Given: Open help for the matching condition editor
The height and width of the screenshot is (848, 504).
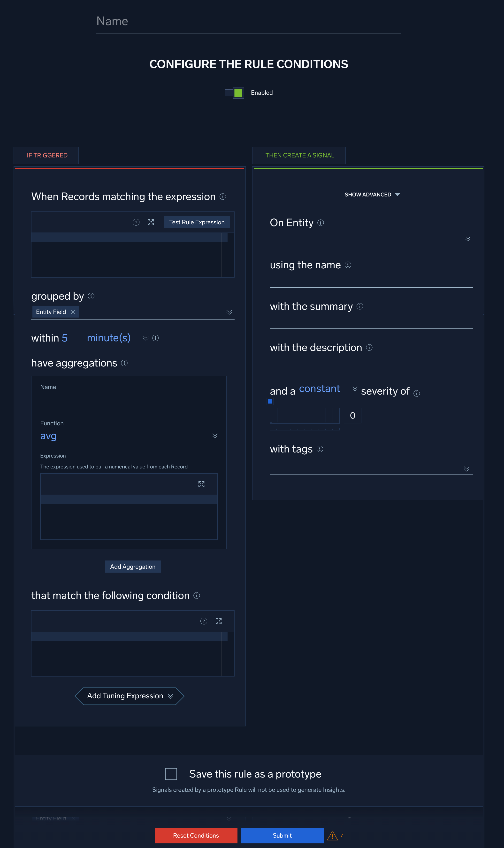Looking at the screenshot, I should (x=203, y=621).
